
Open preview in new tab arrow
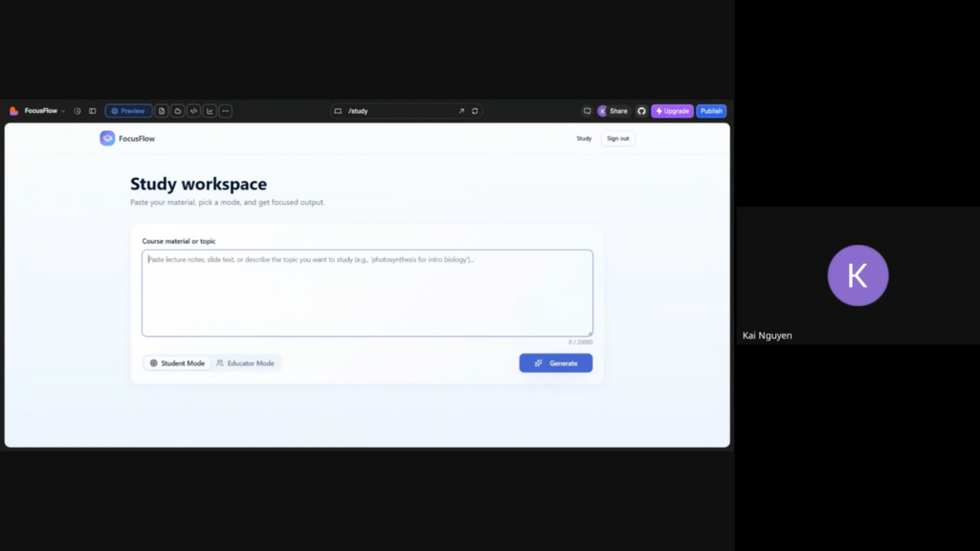click(461, 111)
